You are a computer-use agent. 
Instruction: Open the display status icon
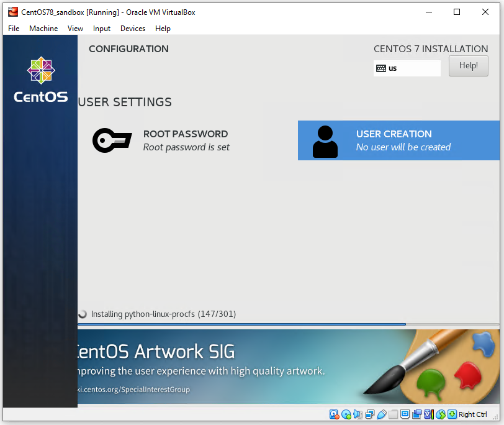pyautogui.click(x=407, y=414)
